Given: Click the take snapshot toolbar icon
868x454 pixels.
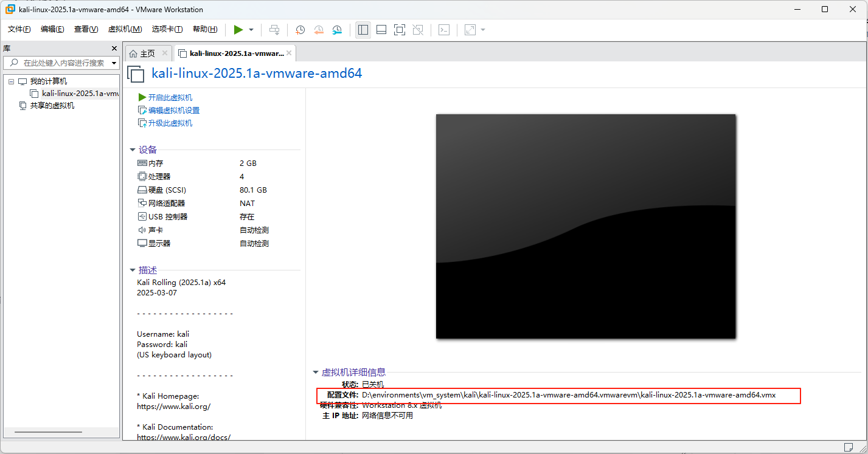Looking at the screenshot, I should (x=300, y=30).
